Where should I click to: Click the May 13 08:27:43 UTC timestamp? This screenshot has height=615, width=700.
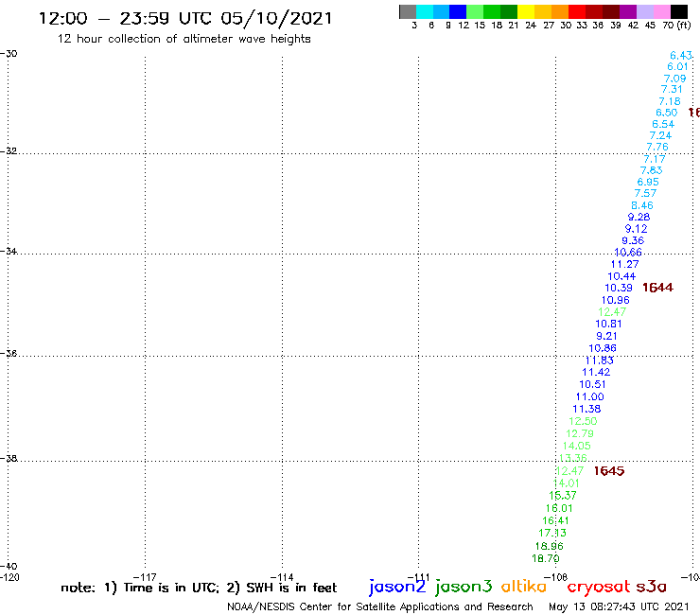619,606
